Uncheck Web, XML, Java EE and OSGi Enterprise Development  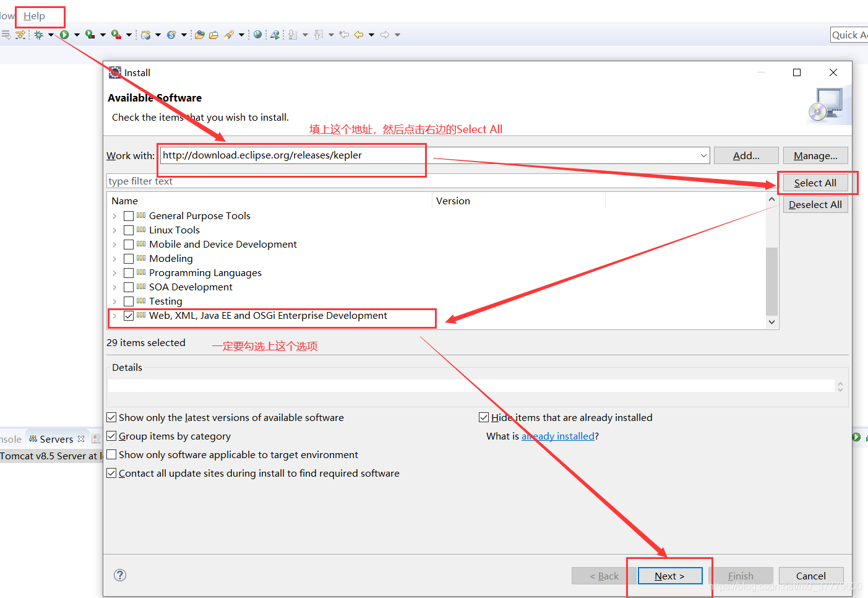pyautogui.click(x=129, y=316)
